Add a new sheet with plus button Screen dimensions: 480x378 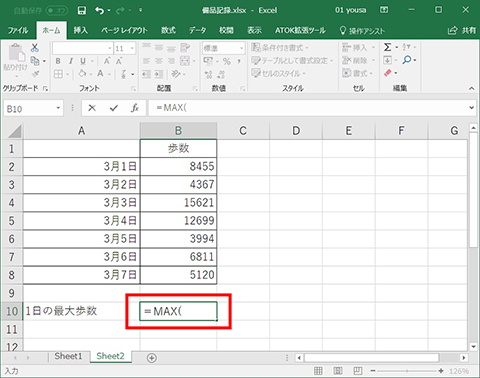click(x=152, y=358)
